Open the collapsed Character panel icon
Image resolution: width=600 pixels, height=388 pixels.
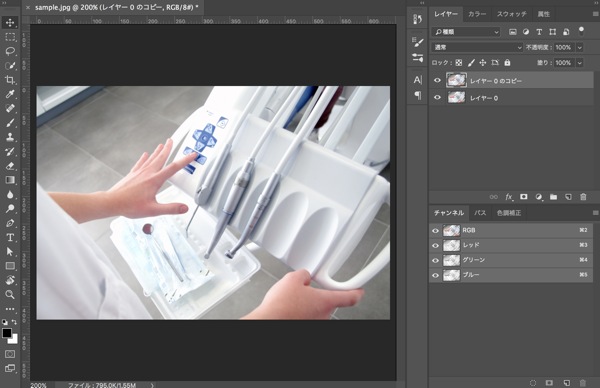417,80
